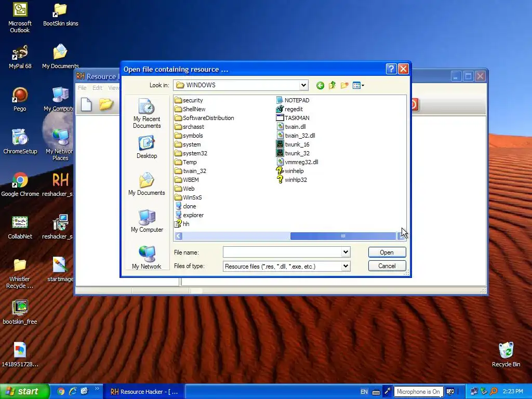Select the system32 folder
The image size is (532, 399).
click(x=191, y=153)
